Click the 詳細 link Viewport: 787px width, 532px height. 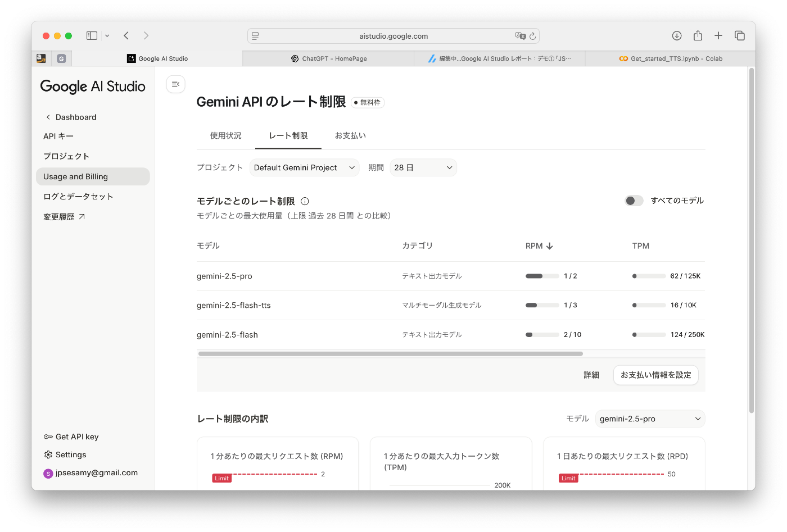point(591,375)
